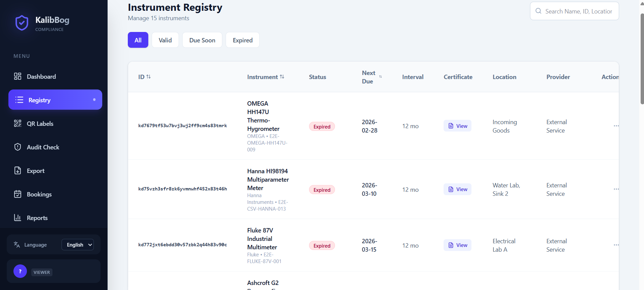The height and width of the screenshot is (290, 644).
Task: Select the Expired filter tab
Action: coord(242,40)
